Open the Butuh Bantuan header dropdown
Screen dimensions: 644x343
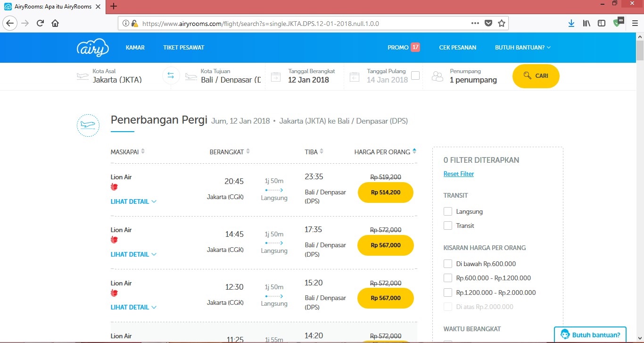coord(522,48)
